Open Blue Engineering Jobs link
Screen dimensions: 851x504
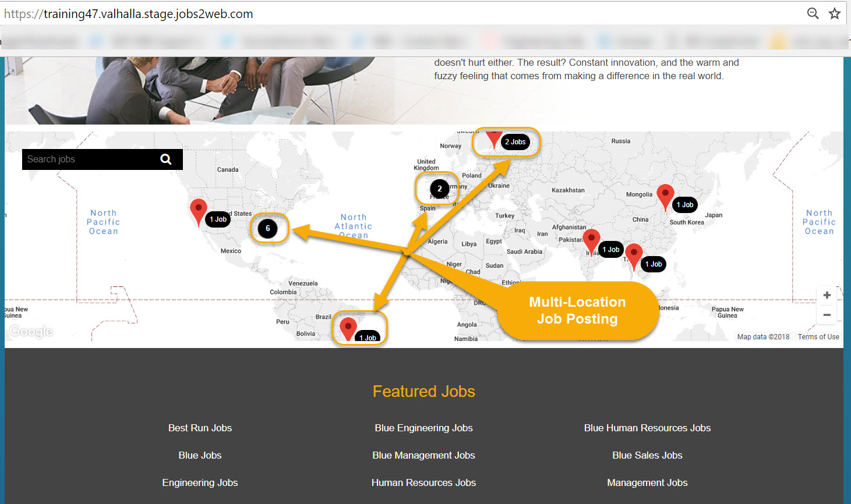coord(423,428)
